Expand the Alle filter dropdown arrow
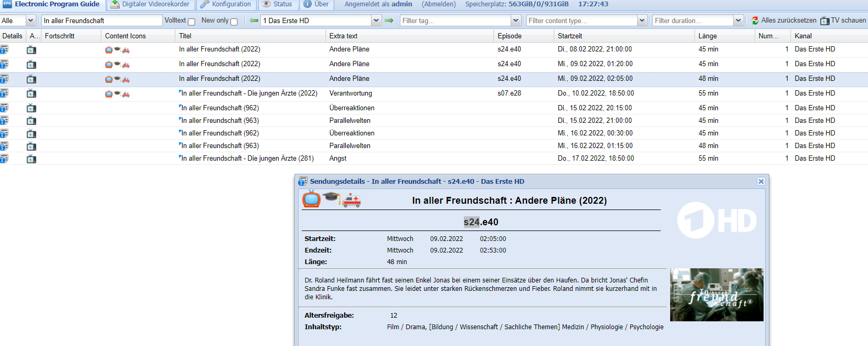Screen dimensions: 868x346 pyautogui.click(x=30, y=20)
